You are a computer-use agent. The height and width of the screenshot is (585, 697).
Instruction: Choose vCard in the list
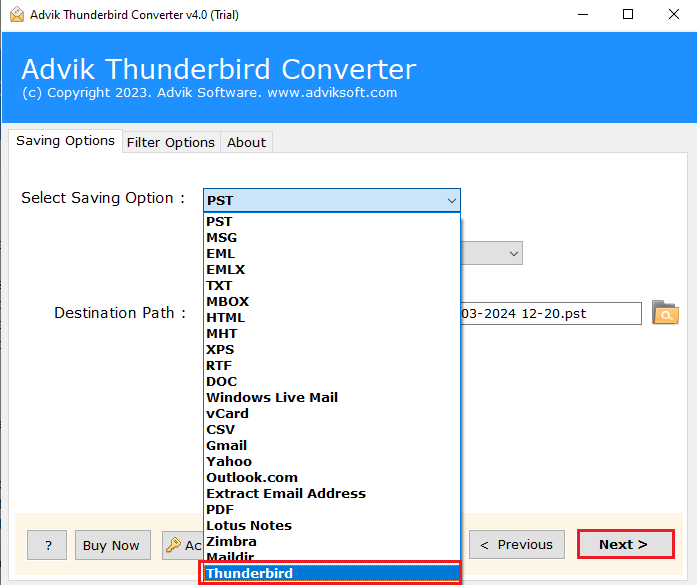pos(332,413)
